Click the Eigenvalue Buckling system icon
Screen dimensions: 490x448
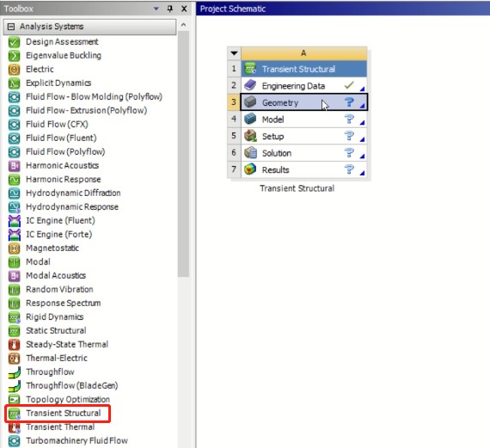(x=14, y=56)
